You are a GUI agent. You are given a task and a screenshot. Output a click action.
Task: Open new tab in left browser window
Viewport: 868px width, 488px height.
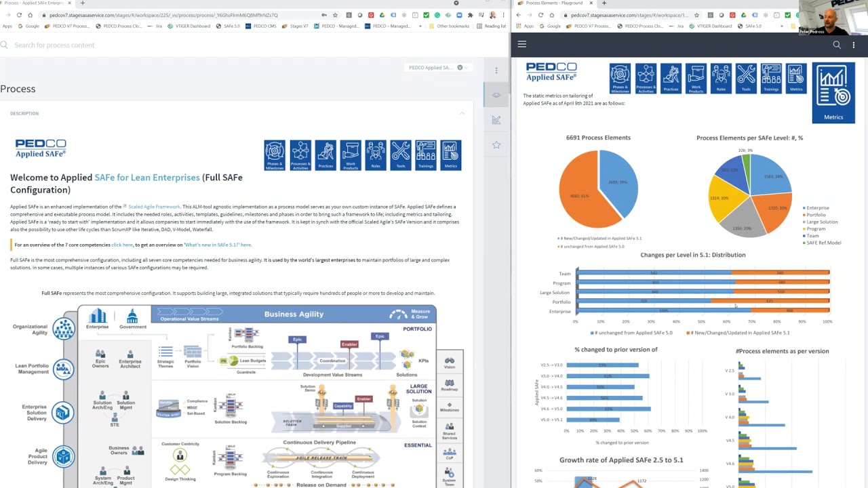click(x=82, y=3)
